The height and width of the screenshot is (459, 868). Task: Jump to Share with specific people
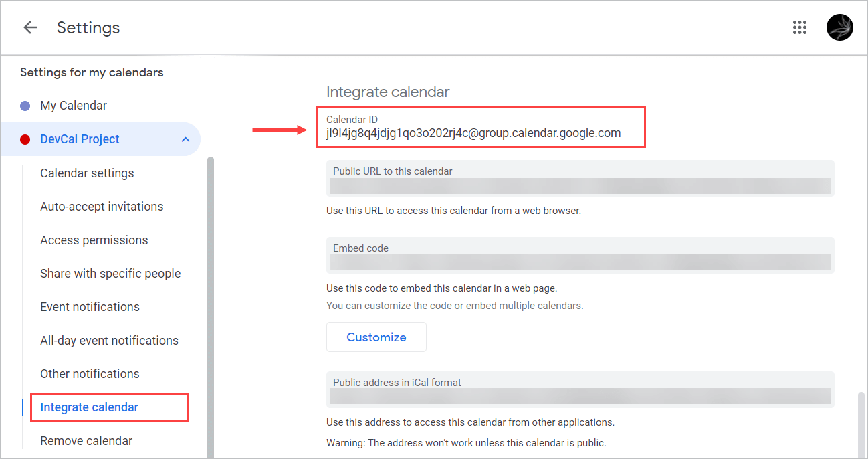[110, 274]
